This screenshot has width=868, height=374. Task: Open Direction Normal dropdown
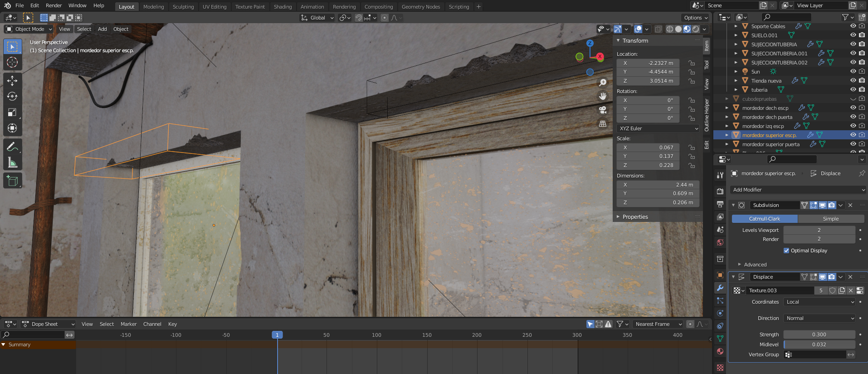pos(819,318)
